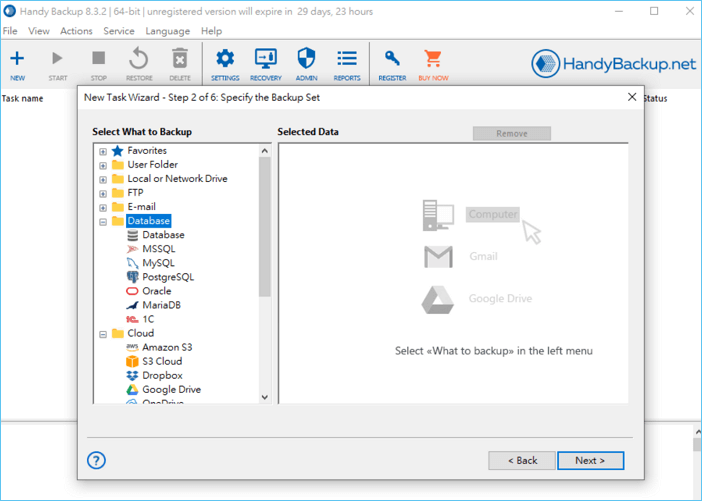Click the STOP square icon in toolbar

pos(98,58)
